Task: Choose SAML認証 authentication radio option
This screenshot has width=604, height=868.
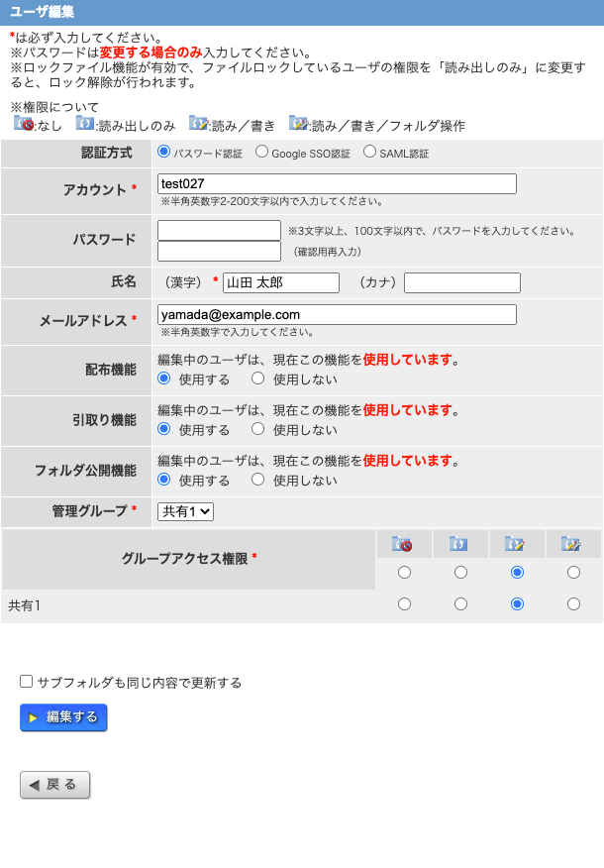Action: tap(369, 153)
